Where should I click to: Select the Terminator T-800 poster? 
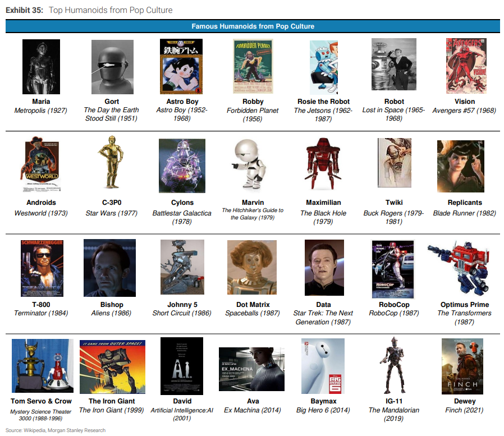[x=42, y=268]
